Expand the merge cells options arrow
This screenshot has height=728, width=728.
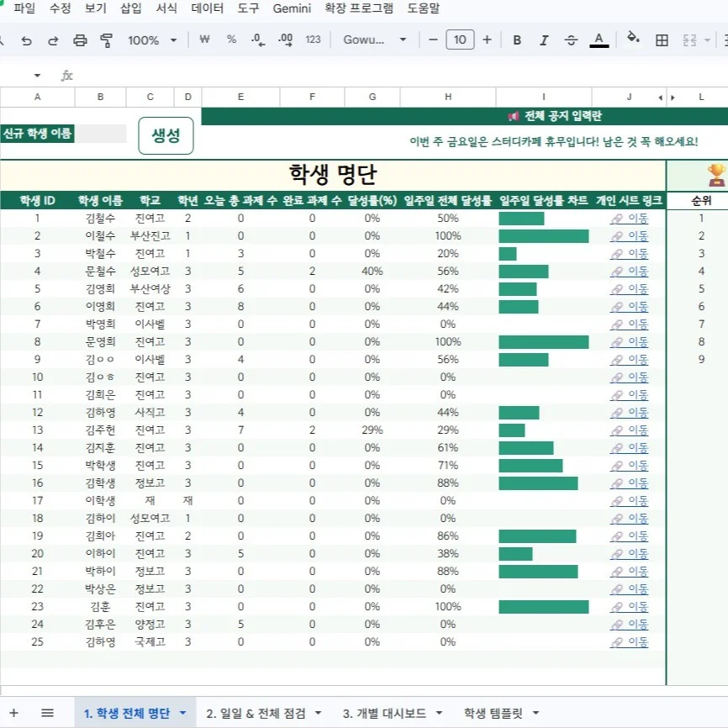coord(707,40)
